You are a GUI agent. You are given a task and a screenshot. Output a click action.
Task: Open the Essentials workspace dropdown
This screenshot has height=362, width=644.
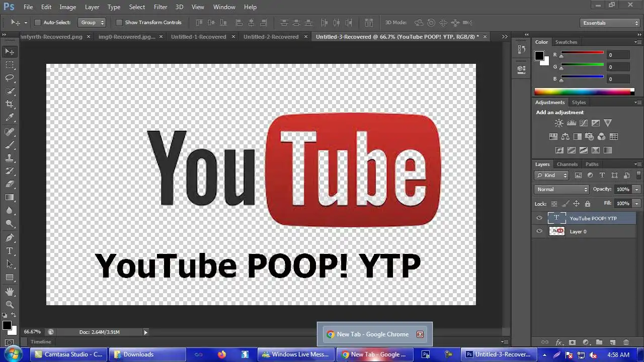(609, 23)
